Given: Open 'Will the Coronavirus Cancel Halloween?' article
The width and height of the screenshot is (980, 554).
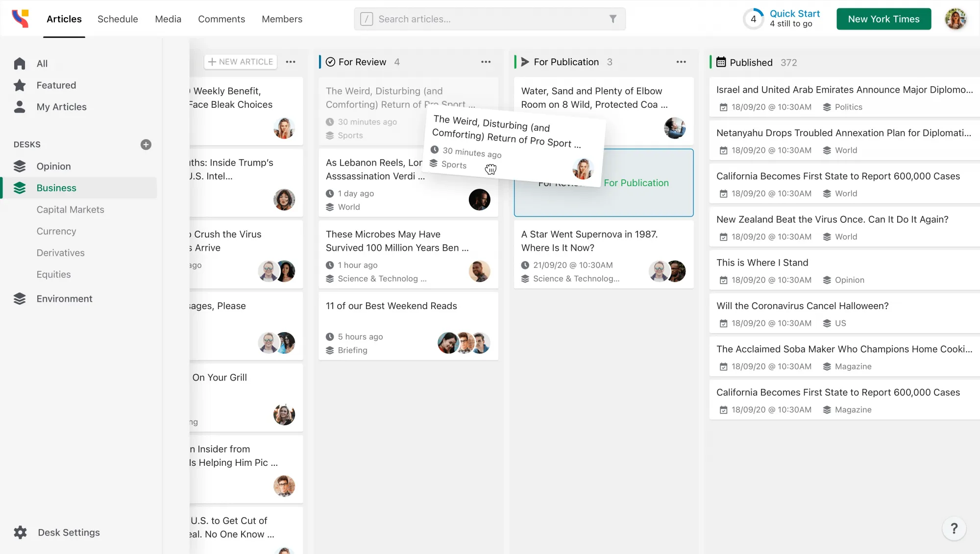Looking at the screenshot, I should [x=845, y=313].
